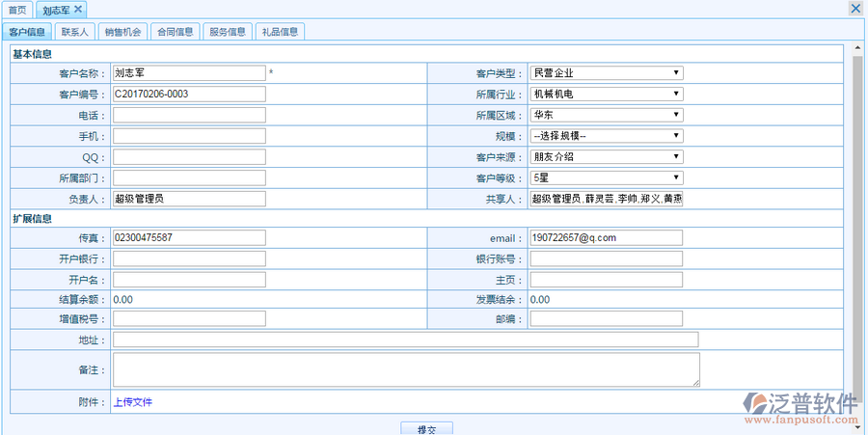Click the 上传文件 link
Image resolution: width=868 pixels, height=435 pixels.
(133, 402)
